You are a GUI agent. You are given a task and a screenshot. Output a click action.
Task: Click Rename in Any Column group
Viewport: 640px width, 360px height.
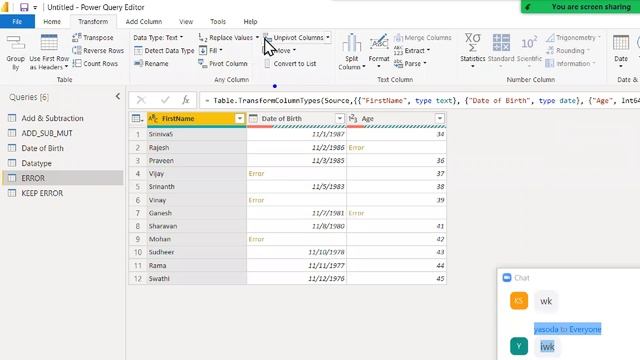pos(151,64)
